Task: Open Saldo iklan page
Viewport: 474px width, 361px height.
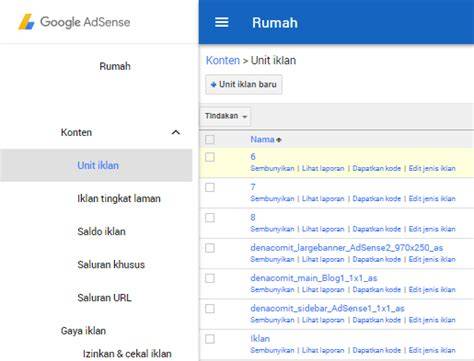Action: [x=101, y=231]
